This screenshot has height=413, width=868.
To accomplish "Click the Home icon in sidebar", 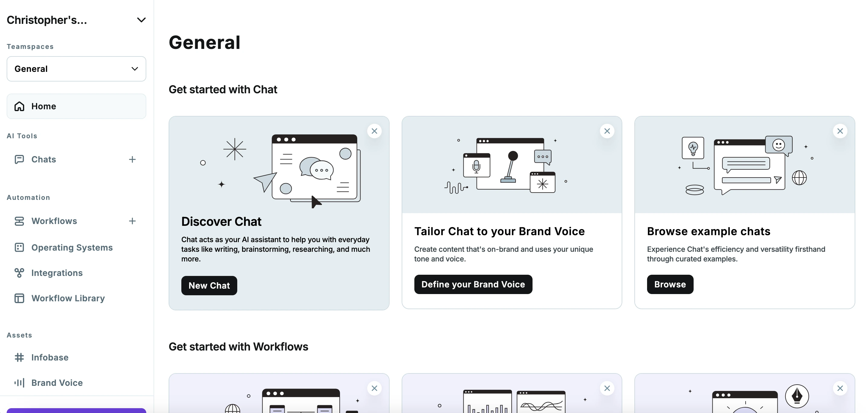I will (19, 106).
